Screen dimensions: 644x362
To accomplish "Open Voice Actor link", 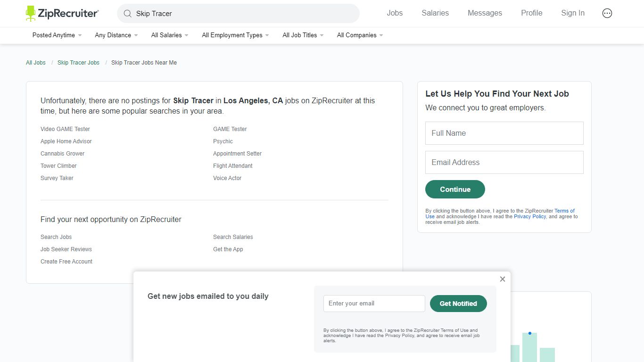I will (x=227, y=178).
